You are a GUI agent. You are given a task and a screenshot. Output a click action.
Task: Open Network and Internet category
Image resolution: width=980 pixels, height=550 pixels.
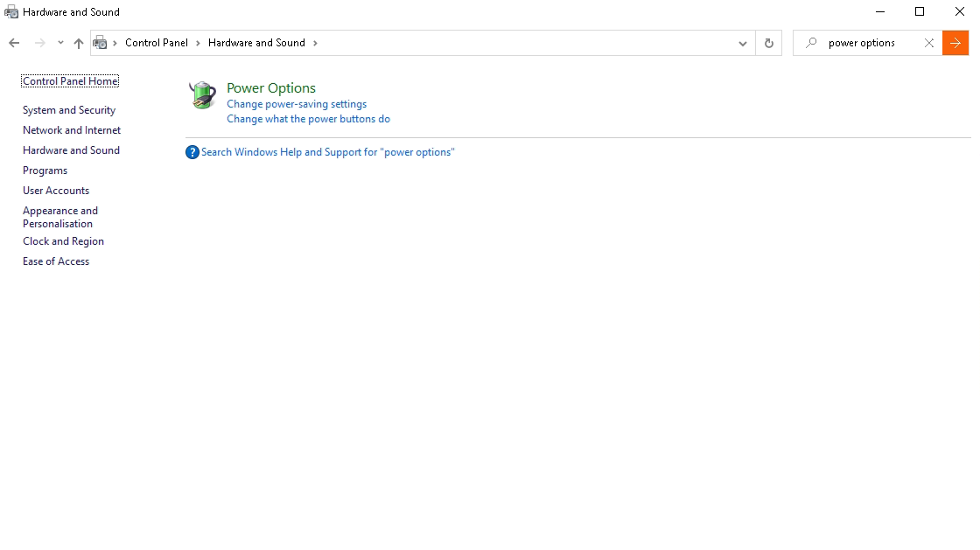72,130
